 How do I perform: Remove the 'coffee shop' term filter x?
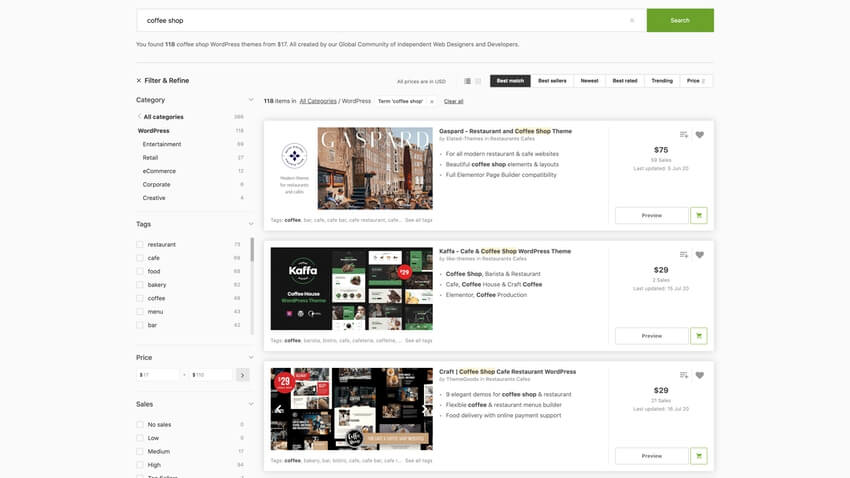432,101
